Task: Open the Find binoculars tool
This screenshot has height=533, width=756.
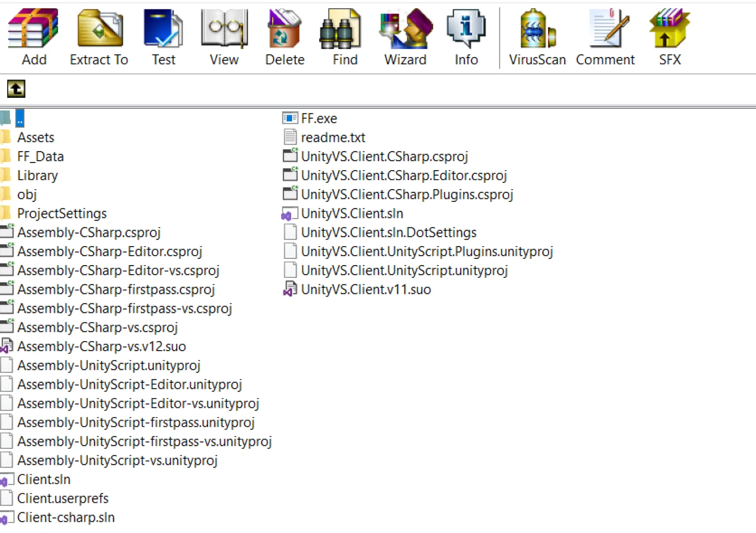Action: pos(345,37)
